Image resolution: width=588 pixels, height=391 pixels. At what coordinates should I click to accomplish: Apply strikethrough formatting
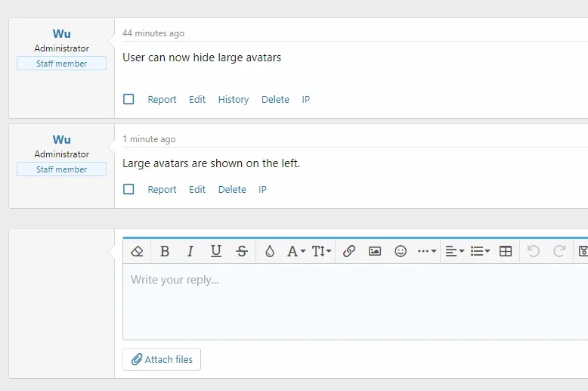tap(242, 251)
